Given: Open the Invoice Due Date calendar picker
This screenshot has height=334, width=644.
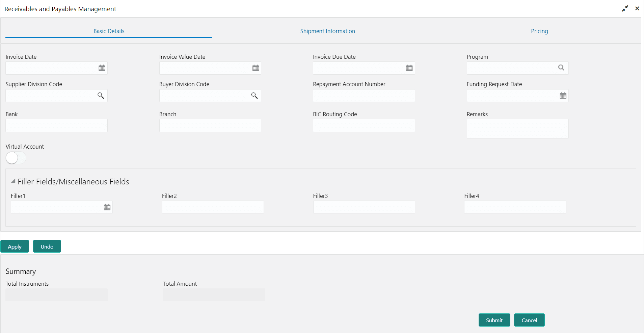Looking at the screenshot, I should pyautogui.click(x=409, y=68).
